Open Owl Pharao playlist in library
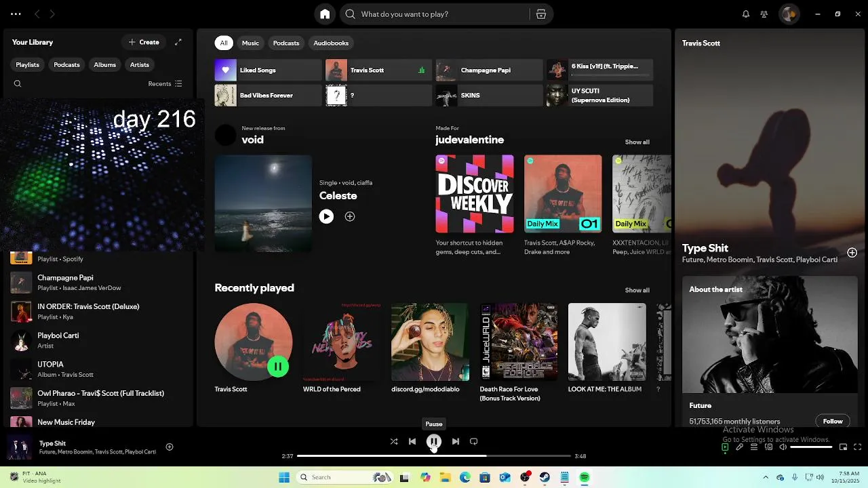868x488 pixels. tap(100, 398)
